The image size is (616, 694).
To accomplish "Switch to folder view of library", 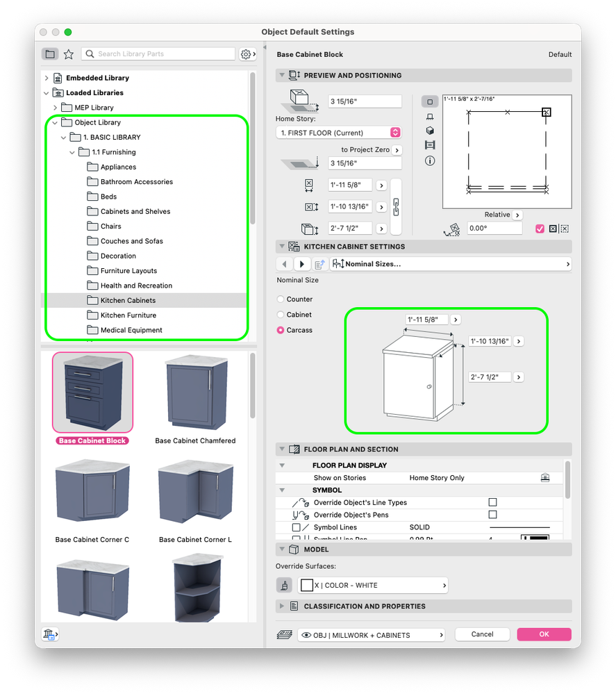I will 51,54.
